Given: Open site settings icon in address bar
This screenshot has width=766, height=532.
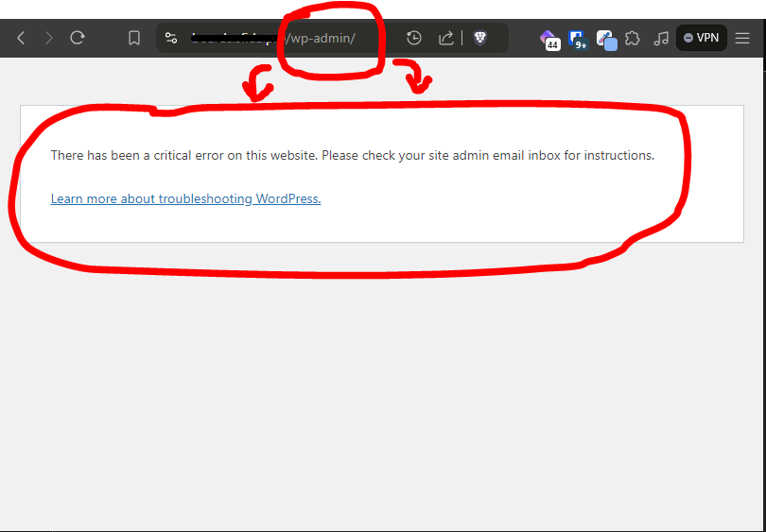Looking at the screenshot, I should 171,38.
